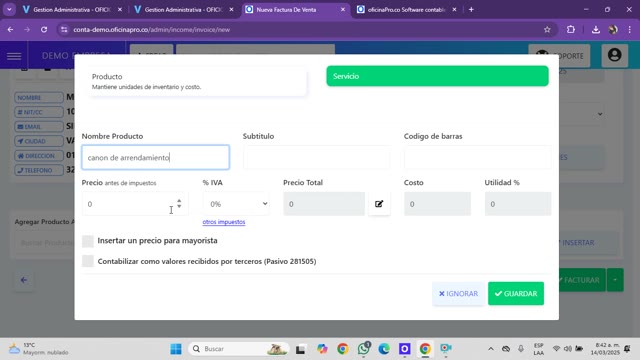Click the Utilidad % field
Viewport: 640px width, 360px height.
point(518,204)
